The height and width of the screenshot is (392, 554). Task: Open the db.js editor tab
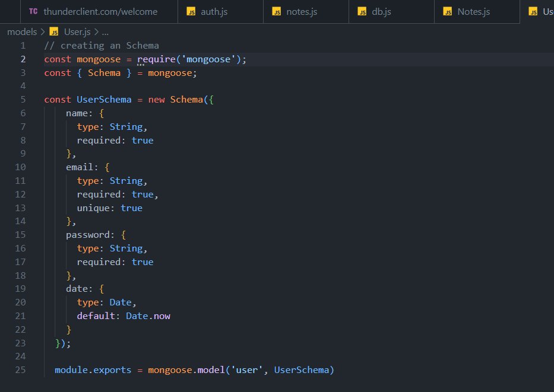[391, 12]
